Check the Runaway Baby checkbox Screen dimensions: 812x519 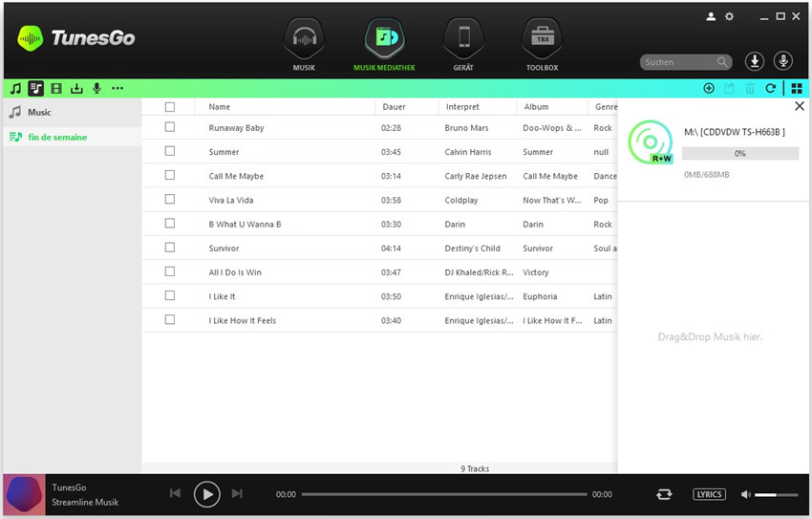point(170,127)
